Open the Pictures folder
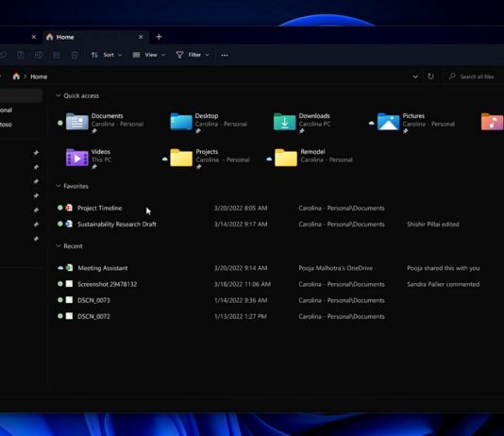Image resolution: width=504 pixels, height=436 pixels. pos(413,123)
